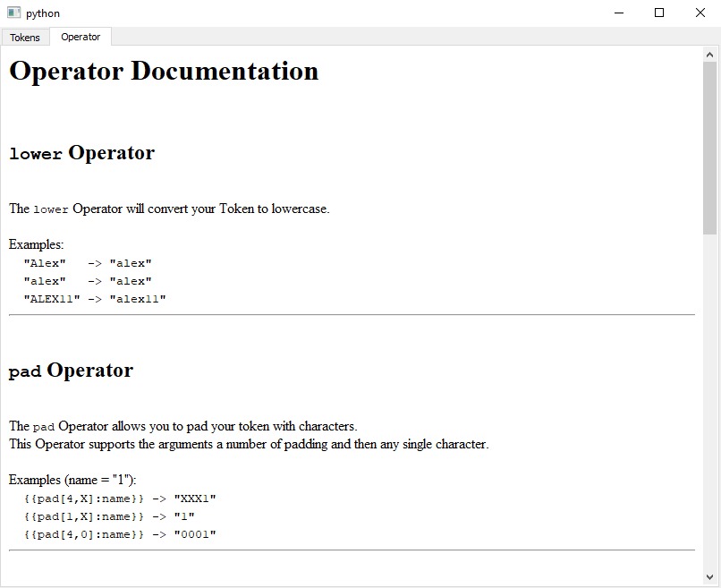This screenshot has height=588, width=721.
Task: Select the Operator tab
Action: (x=81, y=37)
